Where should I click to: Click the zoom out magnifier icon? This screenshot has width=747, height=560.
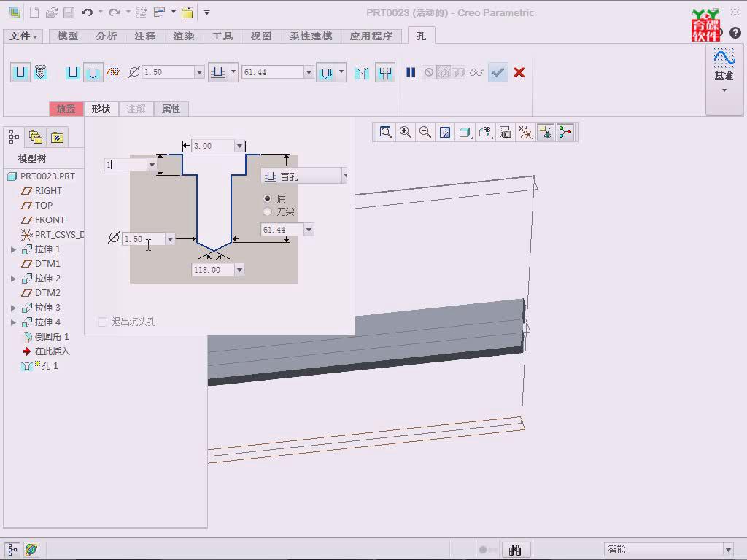click(x=425, y=132)
